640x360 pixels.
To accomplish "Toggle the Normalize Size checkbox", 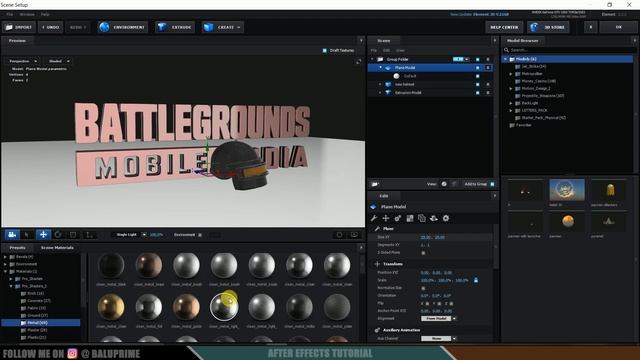I will coord(423,288).
